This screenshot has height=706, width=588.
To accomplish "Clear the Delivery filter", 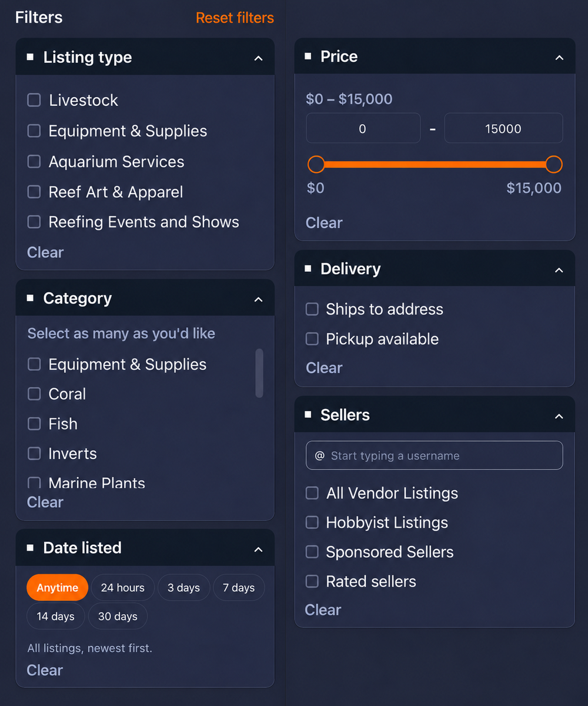I will click(324, 368).
